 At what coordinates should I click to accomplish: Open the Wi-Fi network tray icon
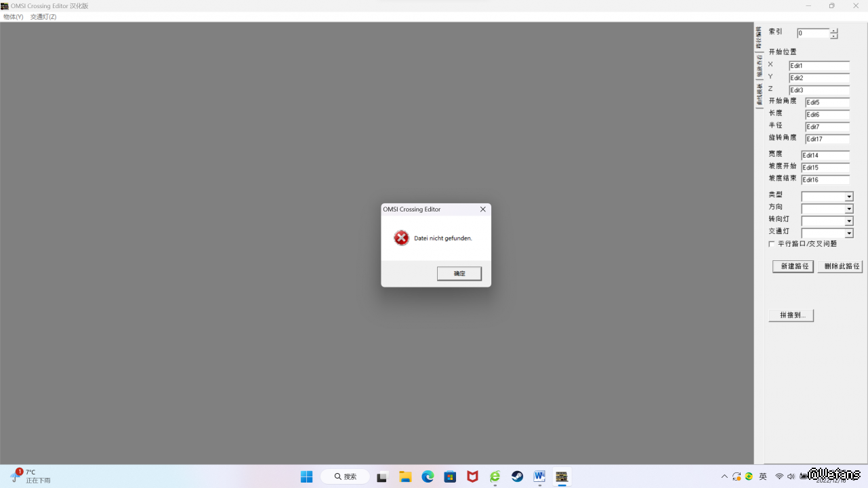[x=779, y=476]
